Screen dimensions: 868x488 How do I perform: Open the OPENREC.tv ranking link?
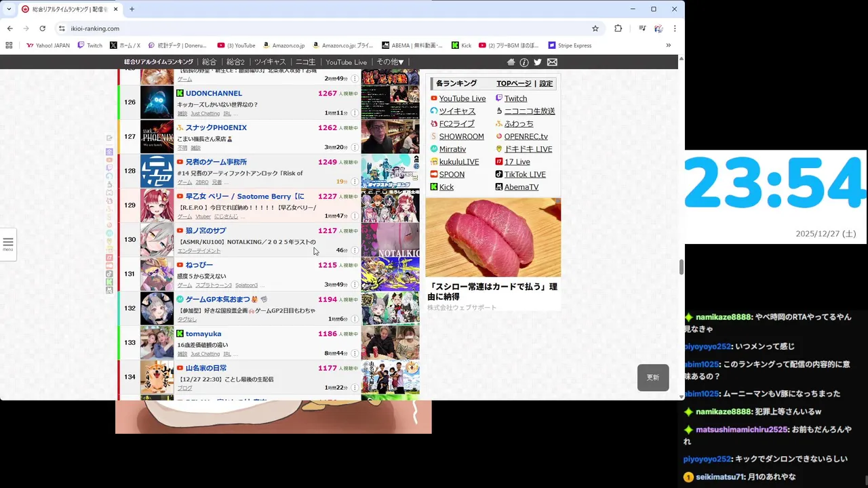(x=526, y=136)
